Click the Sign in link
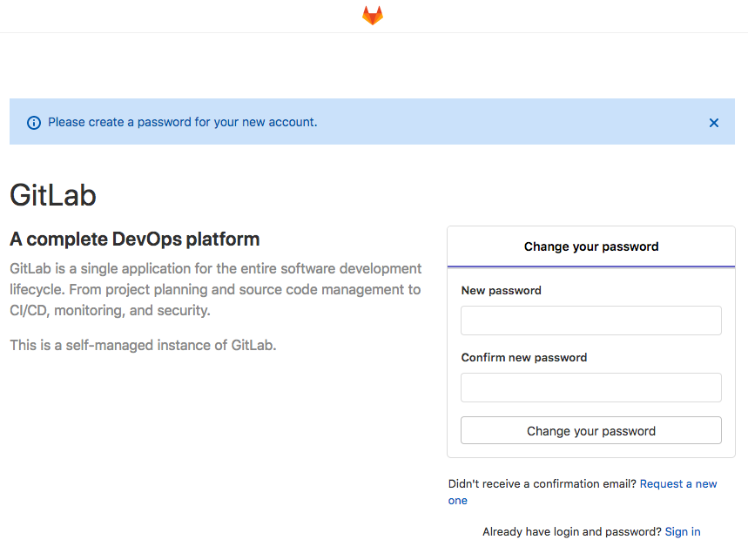 682,531
